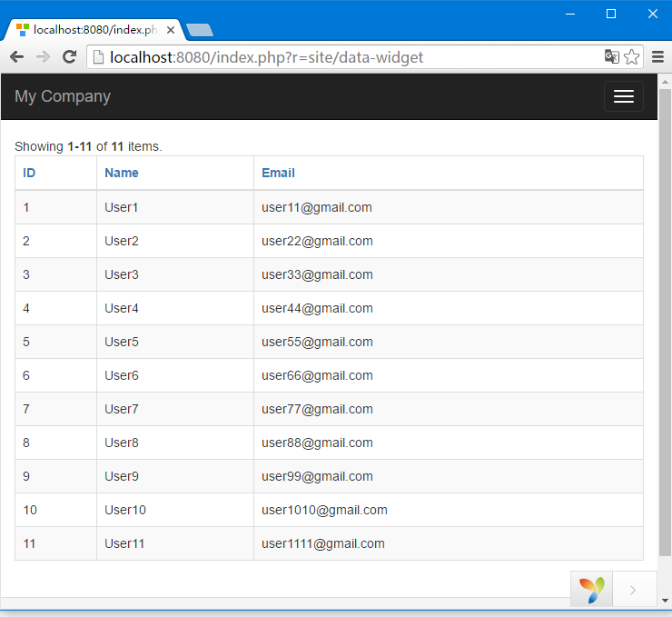672x617 pixels.
Task: Select the User4 name cell
Action: pos(175,308)
